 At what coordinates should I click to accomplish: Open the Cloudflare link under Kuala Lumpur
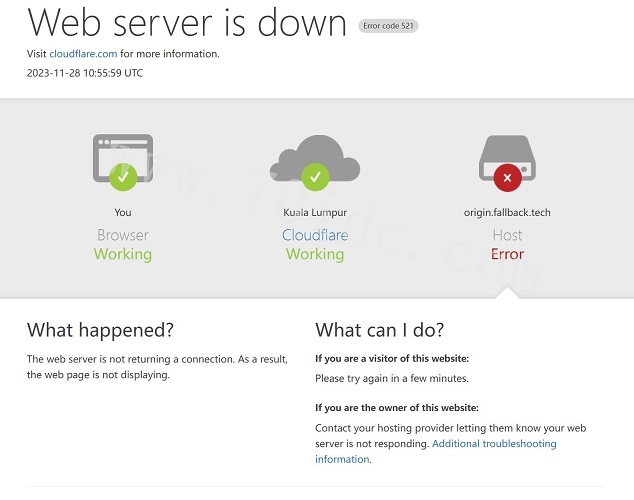tap(315, 235)
